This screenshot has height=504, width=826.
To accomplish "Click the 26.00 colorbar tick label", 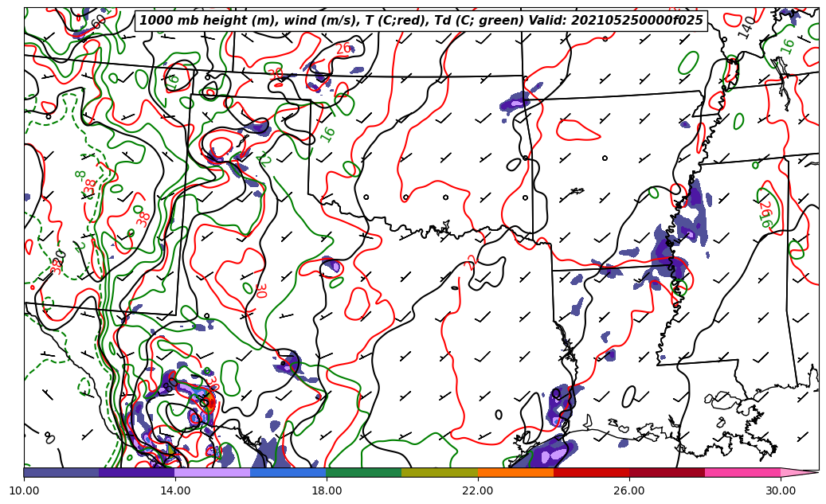I will coord(629,490).
